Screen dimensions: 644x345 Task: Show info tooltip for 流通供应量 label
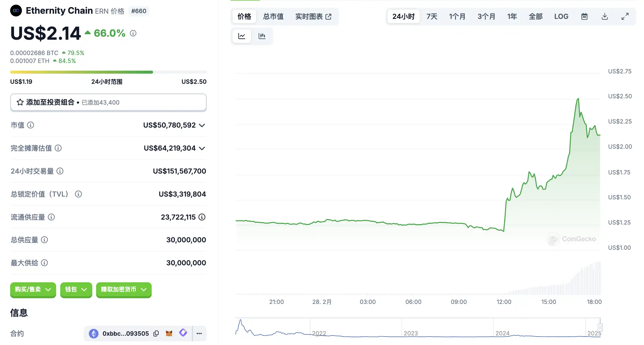click(51, 217)
